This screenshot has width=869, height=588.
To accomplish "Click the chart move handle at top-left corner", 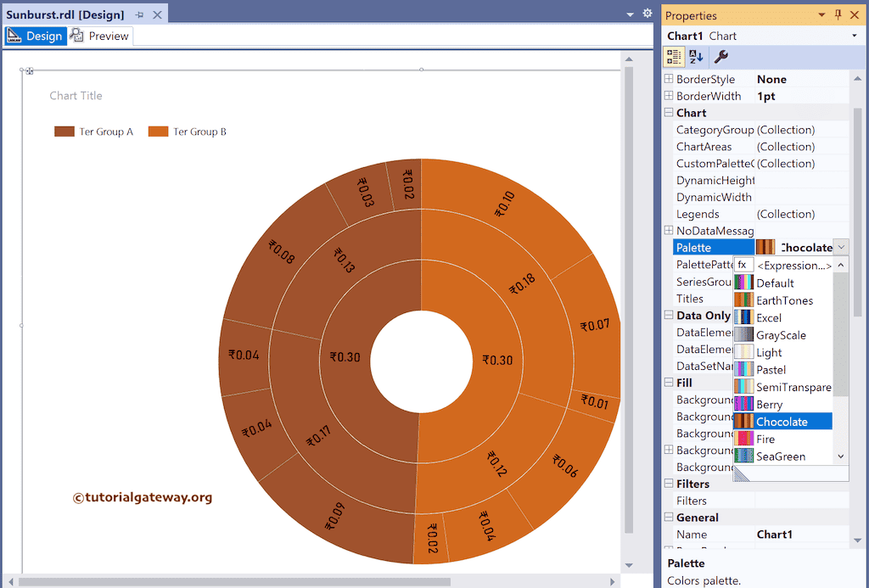I will [x=30, y=70].
